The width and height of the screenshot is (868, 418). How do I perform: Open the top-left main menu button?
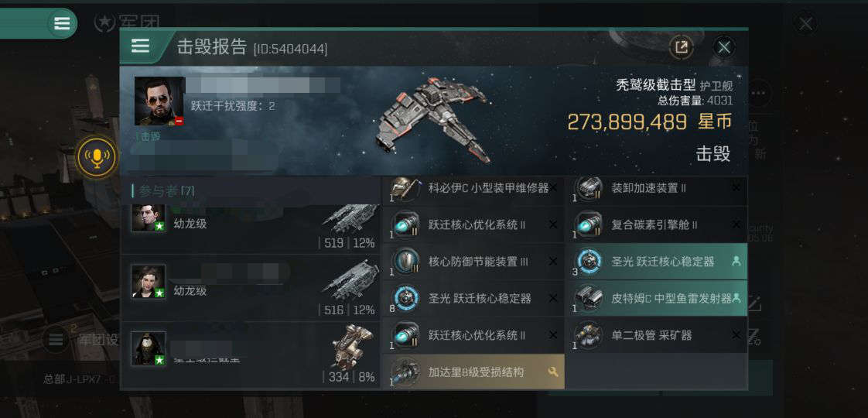pos(62,23)
